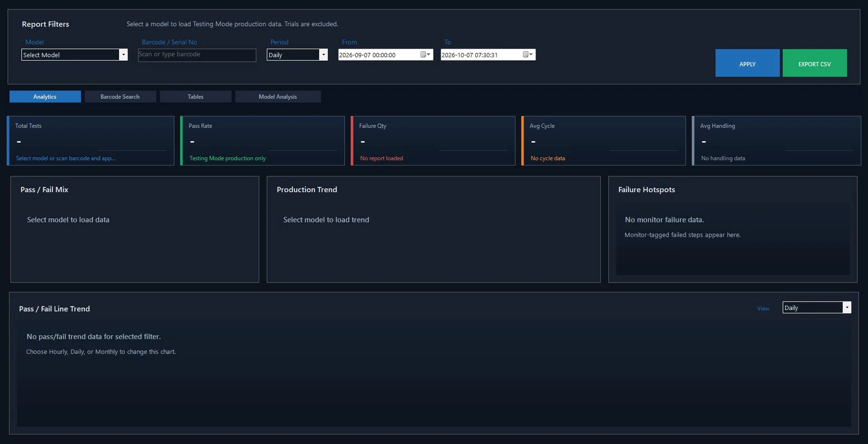Viewport: 868px width, 444px height.
Task: Select the Failure Qty card
Action: [x=433, y=141]
